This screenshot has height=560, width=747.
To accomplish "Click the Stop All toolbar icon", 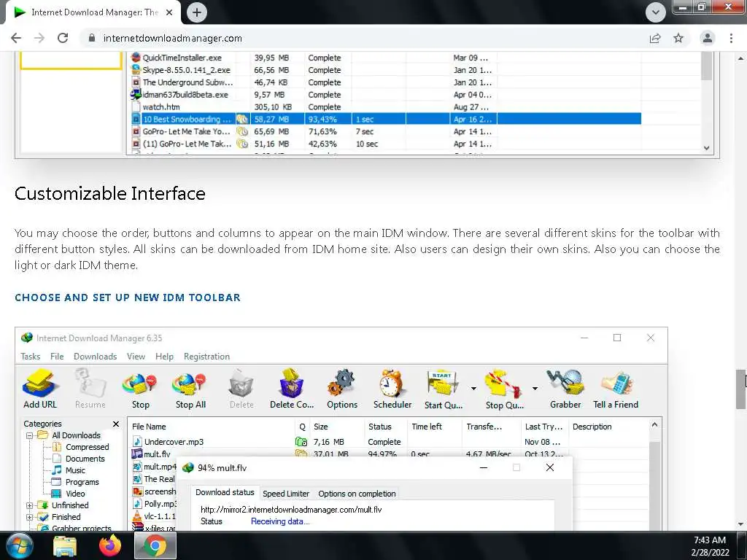I will tap(190, 388).
